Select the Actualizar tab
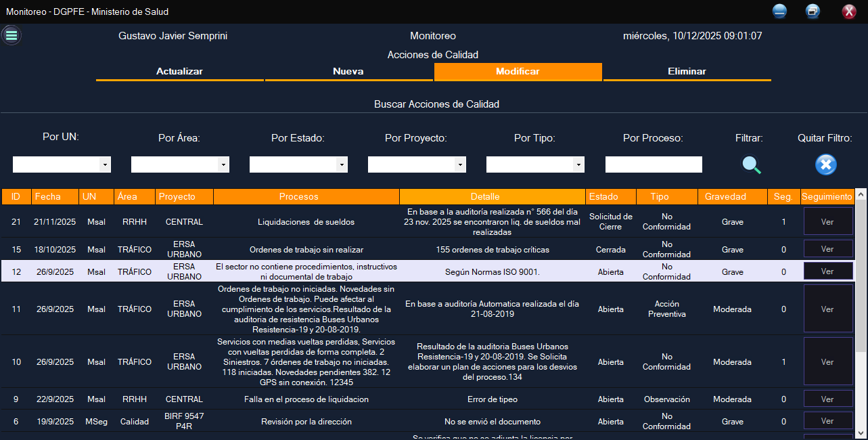Screen dimensions: 868x440 179,72
